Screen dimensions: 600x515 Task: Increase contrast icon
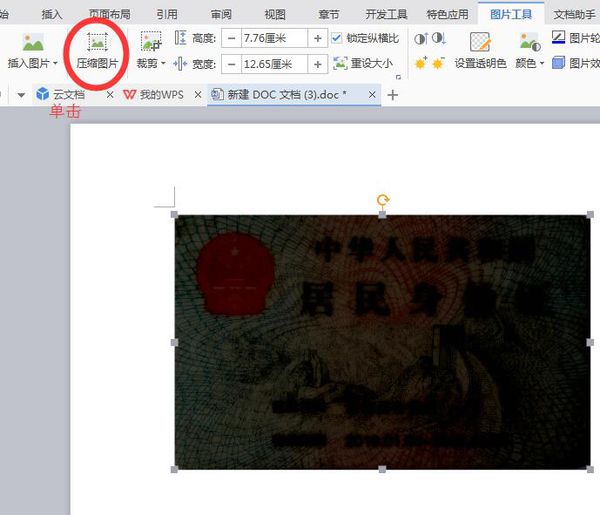(x=421, y=38)
